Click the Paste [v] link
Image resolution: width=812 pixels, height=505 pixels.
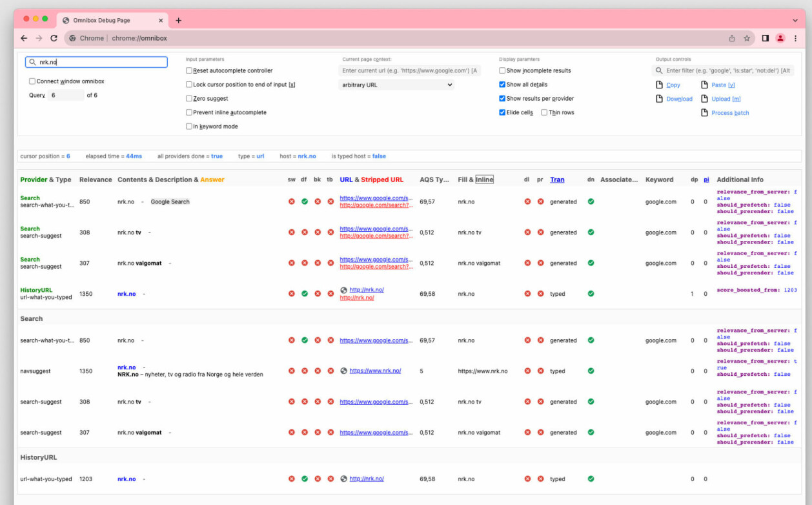click(723, 85)
